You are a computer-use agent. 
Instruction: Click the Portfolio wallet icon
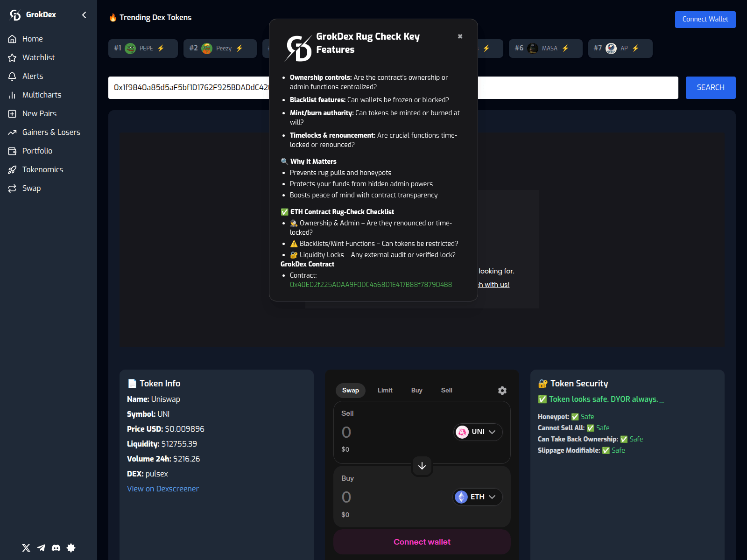[x=12, y=151]
